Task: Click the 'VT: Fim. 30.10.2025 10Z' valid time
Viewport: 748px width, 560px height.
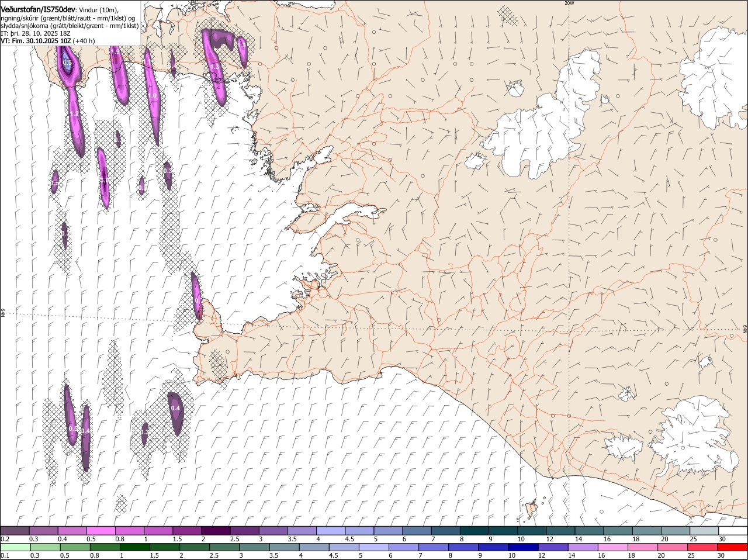Action: (x=36, y=41)
